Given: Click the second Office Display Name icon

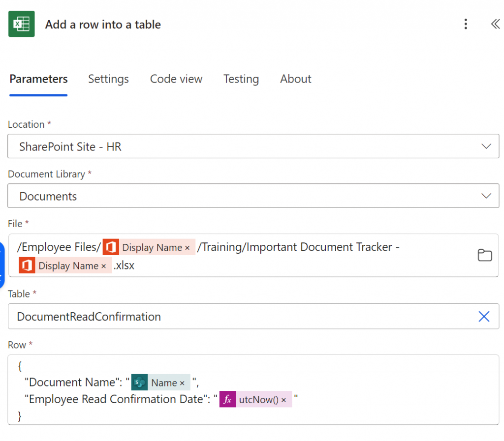Looking at the screenshot, I should 27,265.
